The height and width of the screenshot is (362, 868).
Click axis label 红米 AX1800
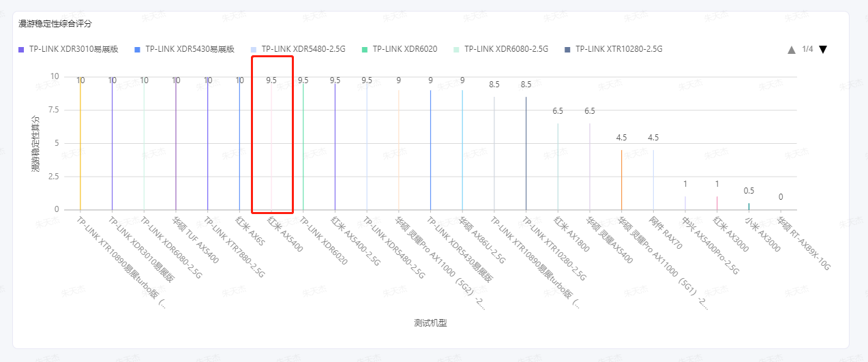(x=571, y=235)
